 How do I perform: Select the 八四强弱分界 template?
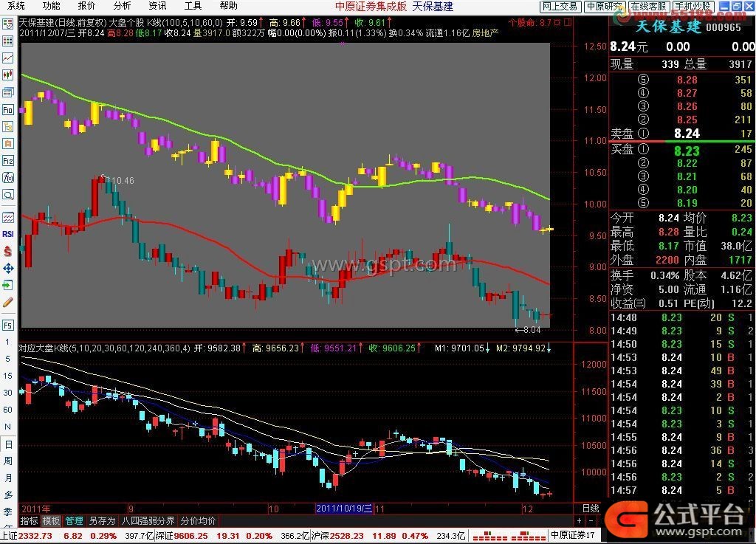point(148,521)
